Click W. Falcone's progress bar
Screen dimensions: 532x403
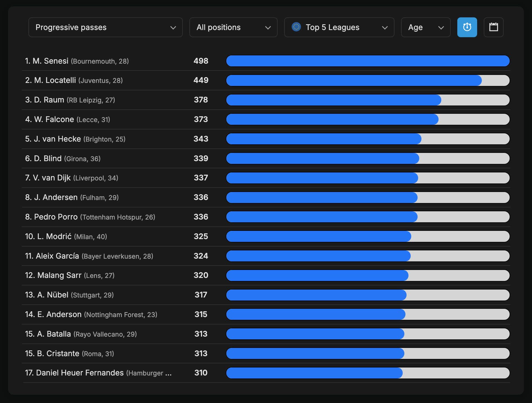point(368,120)
